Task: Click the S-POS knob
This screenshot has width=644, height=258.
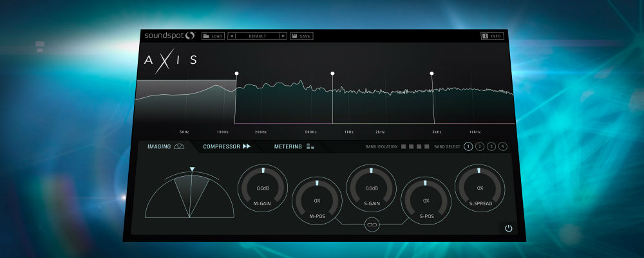Action: pos(426,201)
